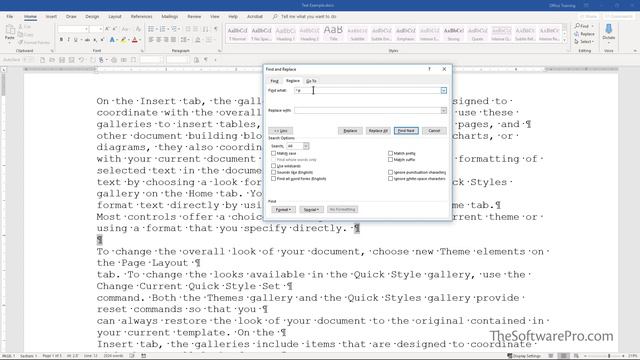
Task: Open the font name dropdown
Action: click(87, 29)
